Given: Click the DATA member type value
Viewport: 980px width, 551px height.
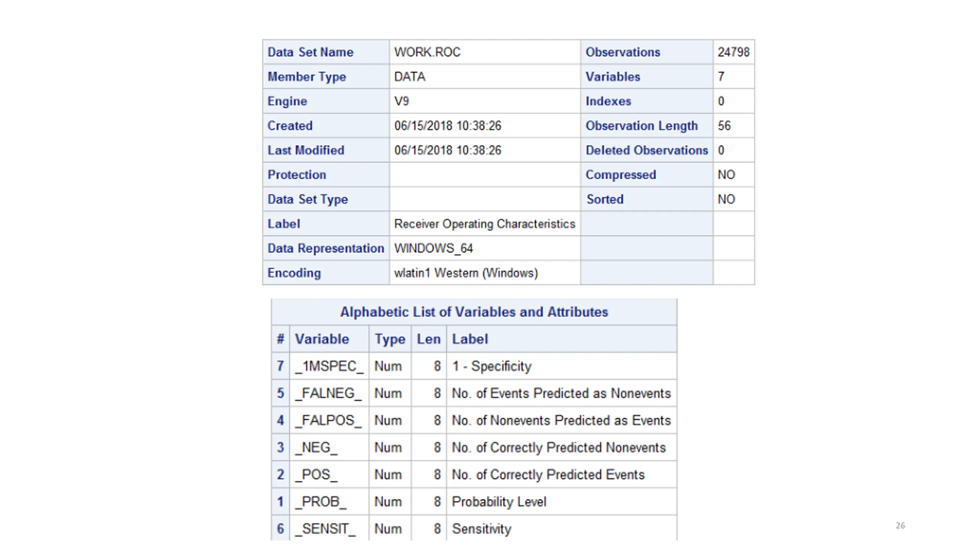Looking at the screenshot, I should 410,77.
